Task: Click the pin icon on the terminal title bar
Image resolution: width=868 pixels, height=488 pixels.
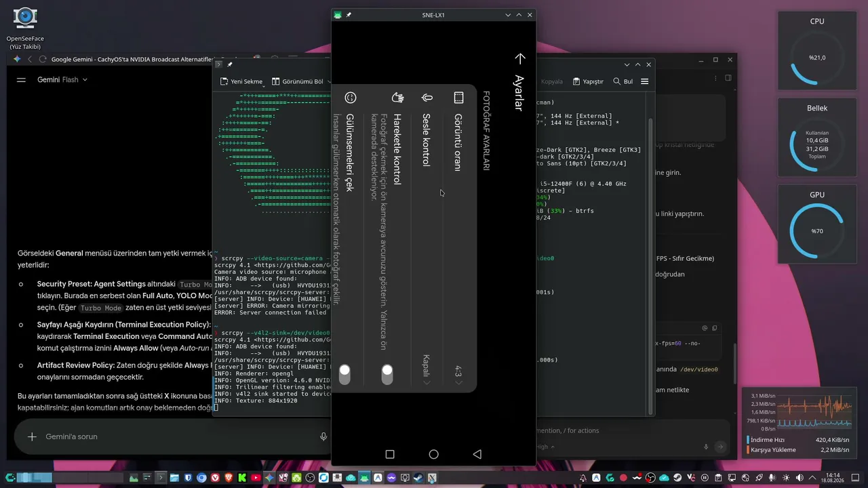Action: [230, 64]
